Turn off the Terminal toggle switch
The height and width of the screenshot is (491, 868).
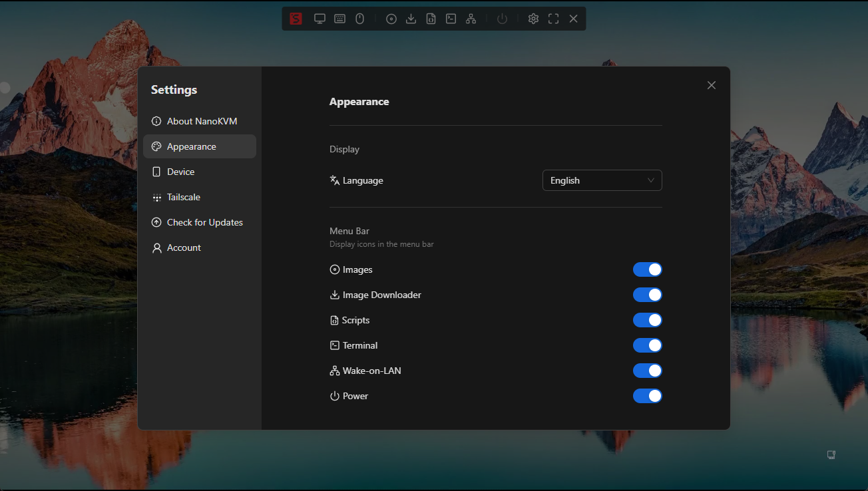647,345
